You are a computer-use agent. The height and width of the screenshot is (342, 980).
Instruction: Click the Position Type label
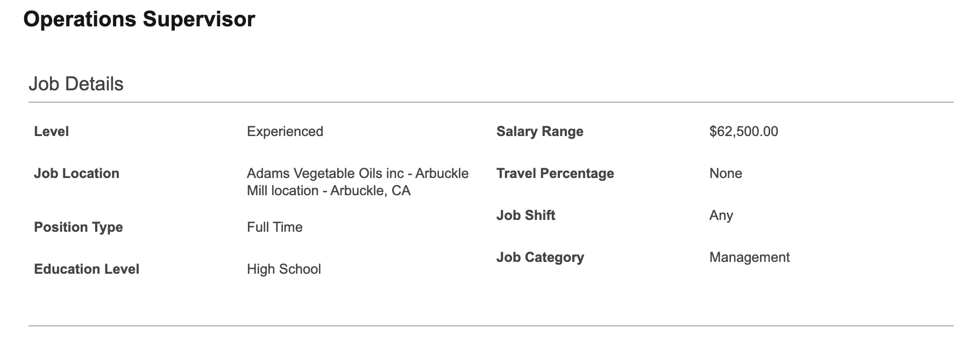pos(79,227)
